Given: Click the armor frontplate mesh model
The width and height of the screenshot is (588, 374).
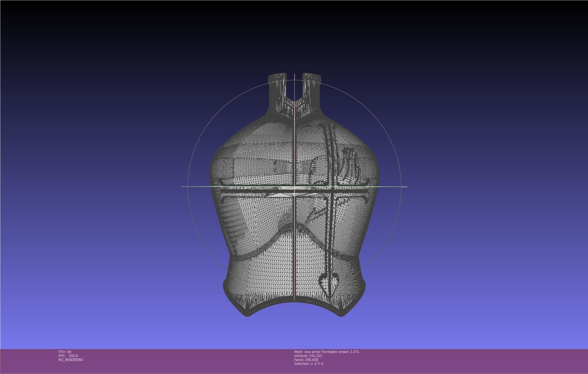Looking at the screenshot, I should coord(294,195).
